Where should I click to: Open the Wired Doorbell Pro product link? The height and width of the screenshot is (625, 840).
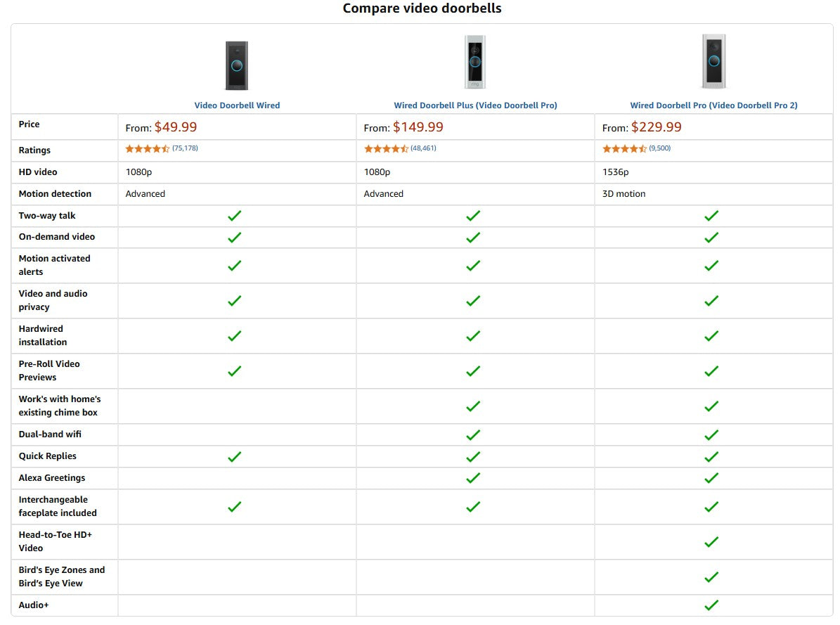(713, 105)
